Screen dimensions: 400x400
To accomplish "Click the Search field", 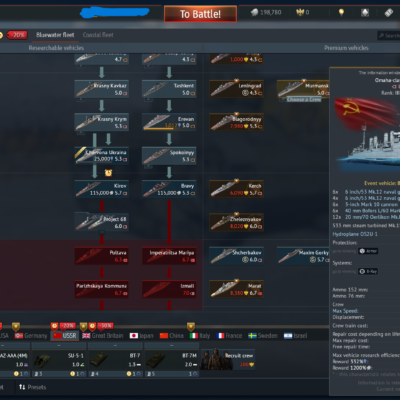I will tap(389, 35).
